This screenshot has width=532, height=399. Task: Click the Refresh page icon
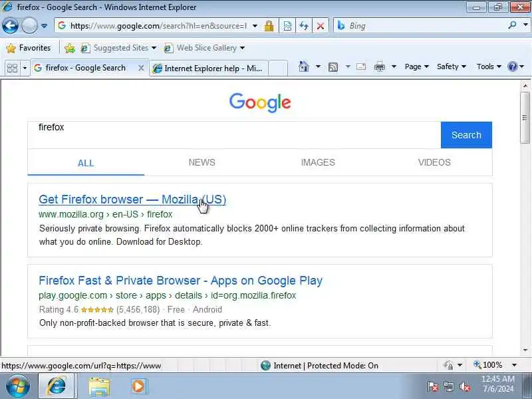(x=304, y=26)
